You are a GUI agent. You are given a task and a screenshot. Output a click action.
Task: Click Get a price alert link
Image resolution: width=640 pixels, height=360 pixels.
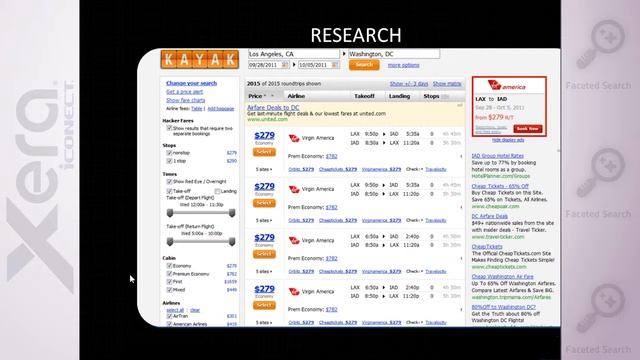click(184, 92)
